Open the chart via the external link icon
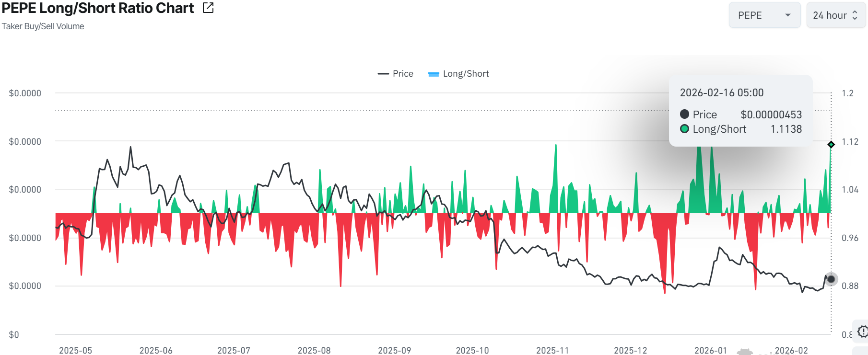868x355 pixels. 208,8
